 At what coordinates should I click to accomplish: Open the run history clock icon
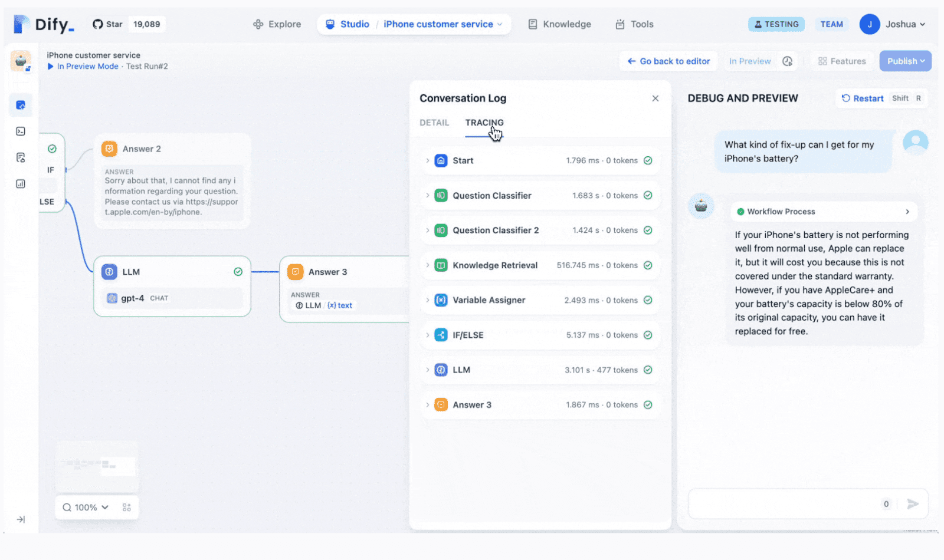point(787,61)
